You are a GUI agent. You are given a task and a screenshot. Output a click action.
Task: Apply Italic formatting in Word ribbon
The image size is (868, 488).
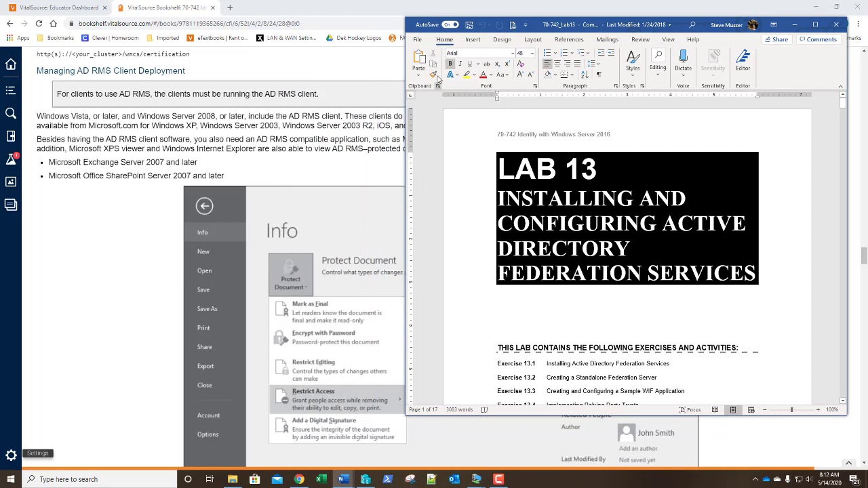point(459,64)
